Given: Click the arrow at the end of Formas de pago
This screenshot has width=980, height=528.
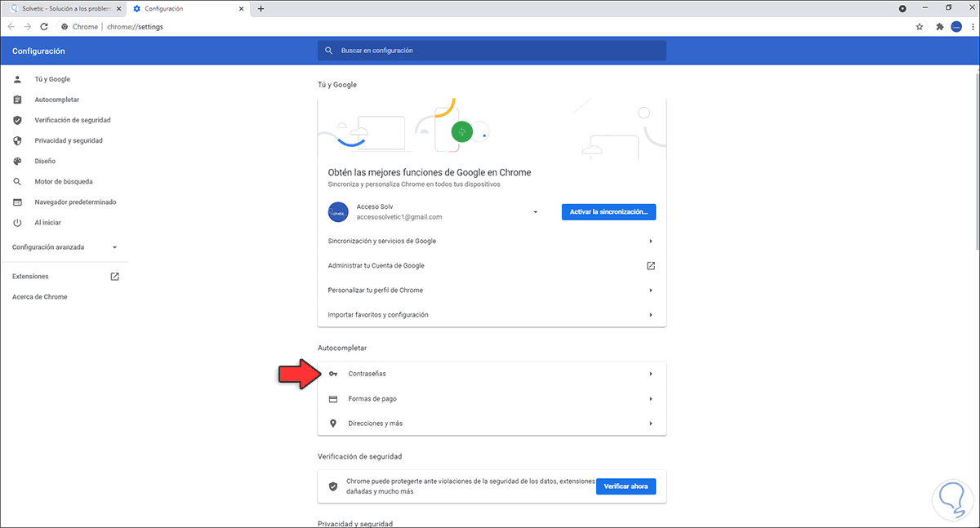Looking at the screenshot, I should [651, 399].
